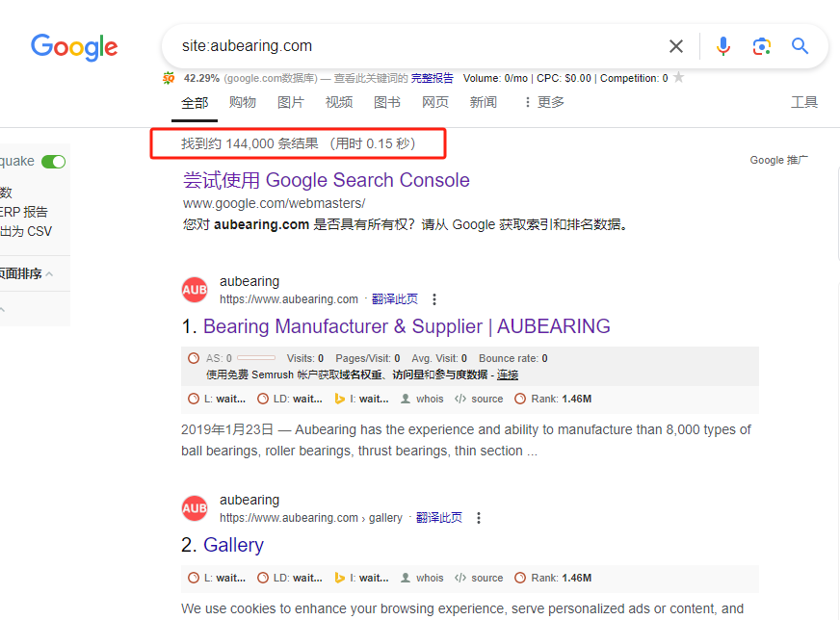
Task: Click the three-dot menu beside first result
Action: coord(435,298)
